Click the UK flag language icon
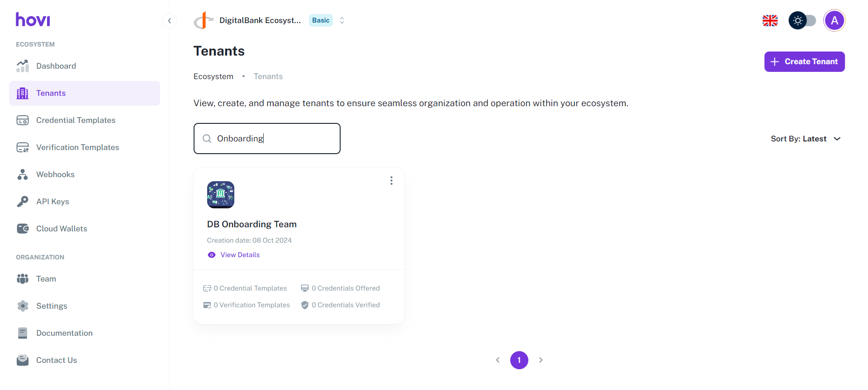Image resolution: width=868 pixels, height=390 pixels. point(770,20)
